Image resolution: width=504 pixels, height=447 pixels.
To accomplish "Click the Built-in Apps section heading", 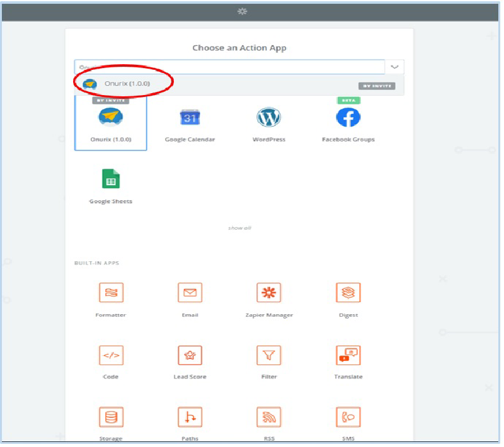I will click(97, 263).
